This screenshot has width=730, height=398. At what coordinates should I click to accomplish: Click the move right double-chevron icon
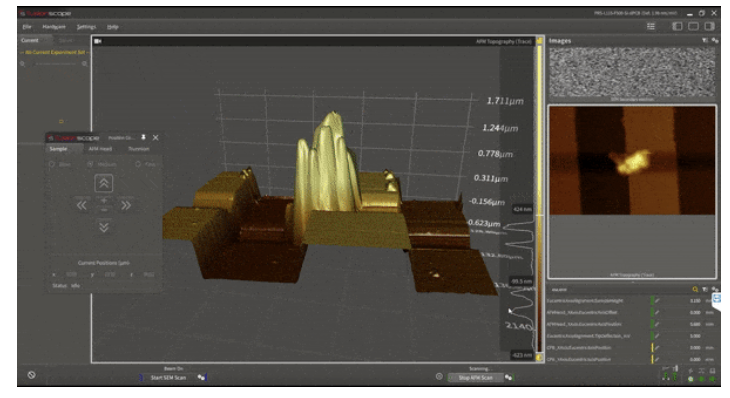click(x=126, y=205)
